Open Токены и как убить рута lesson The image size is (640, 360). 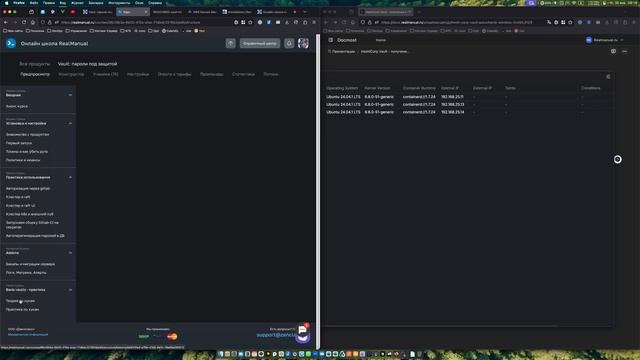[x=27, y=151]
